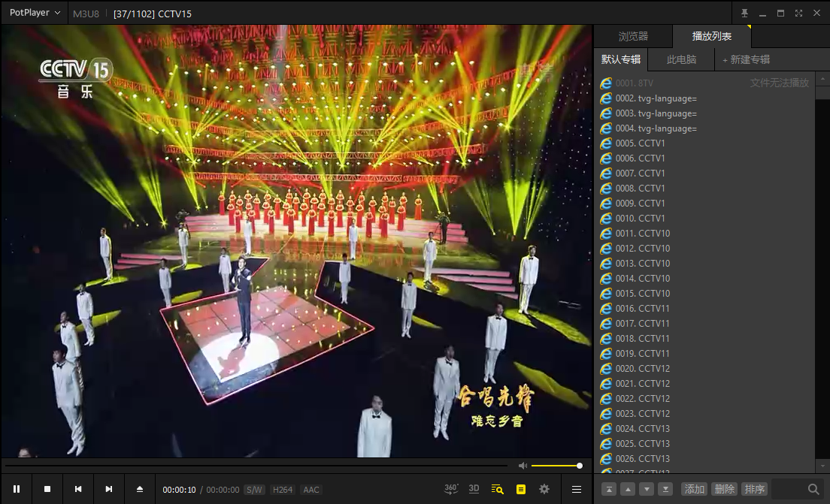Click the 删除 button below the playlist
830x504 pixels.
click(x=724, y=489)
